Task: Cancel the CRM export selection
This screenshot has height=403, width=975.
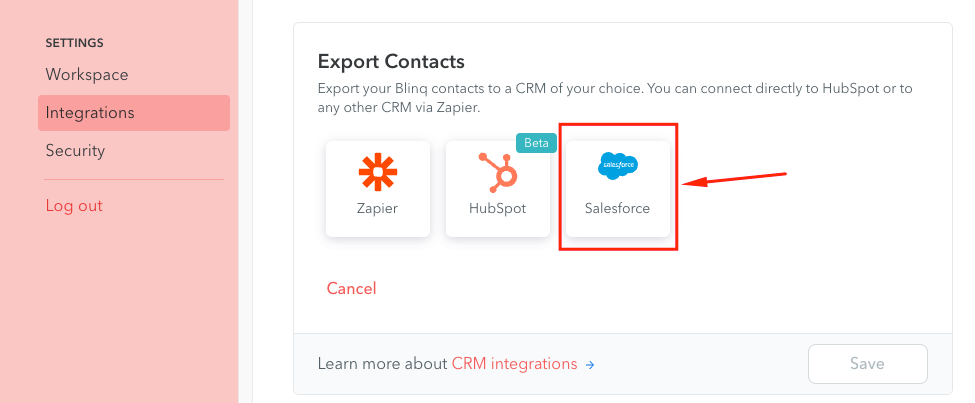Action: click(351, 289)
